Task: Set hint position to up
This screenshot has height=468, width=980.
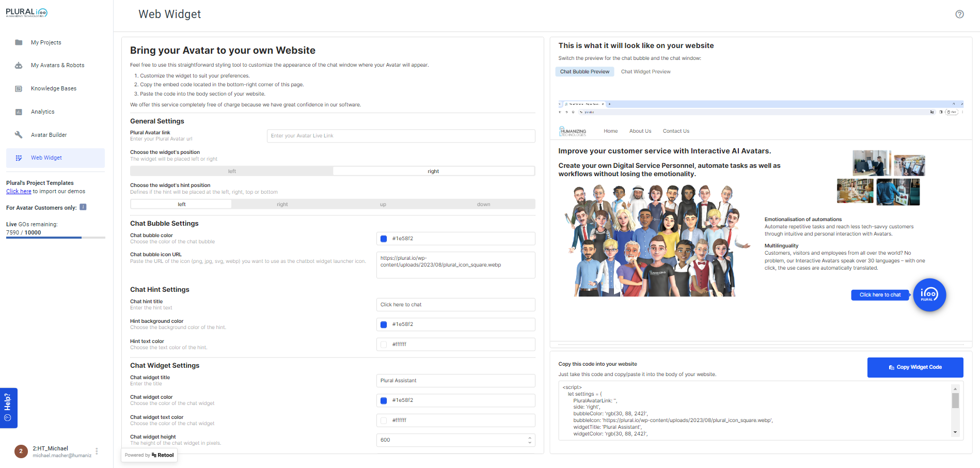Action: 383,205
